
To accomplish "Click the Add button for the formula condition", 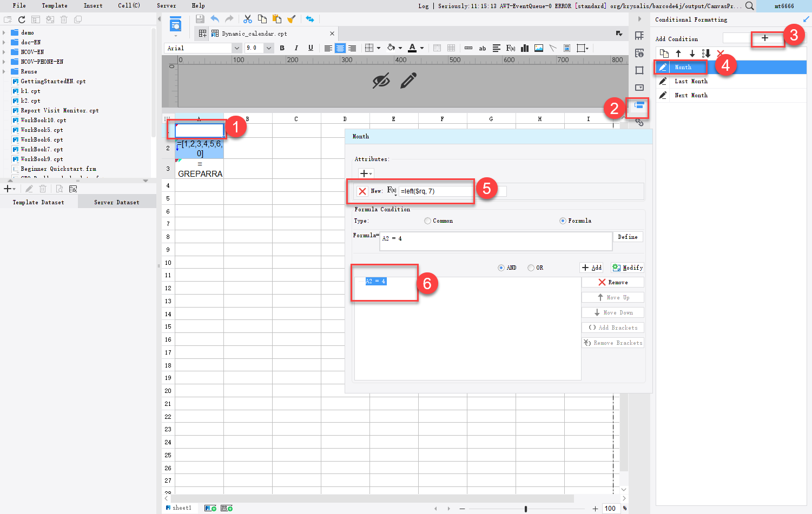I will 592,268.
